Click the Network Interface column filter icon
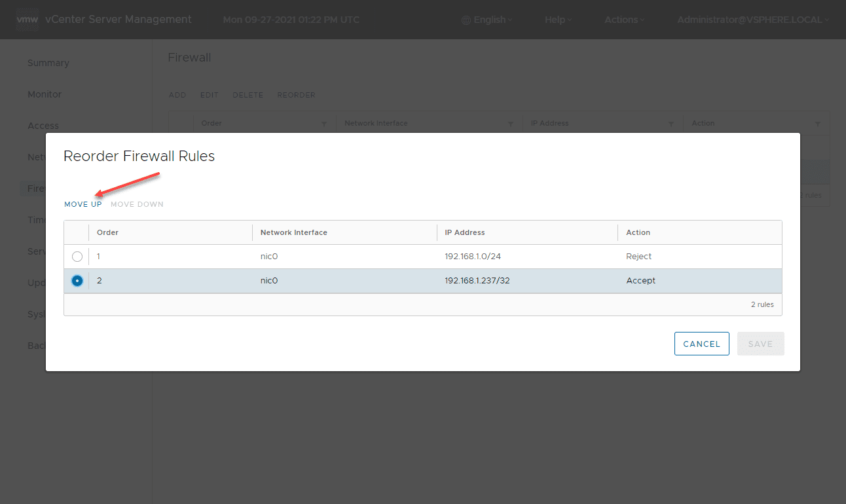 click(510, 124)
